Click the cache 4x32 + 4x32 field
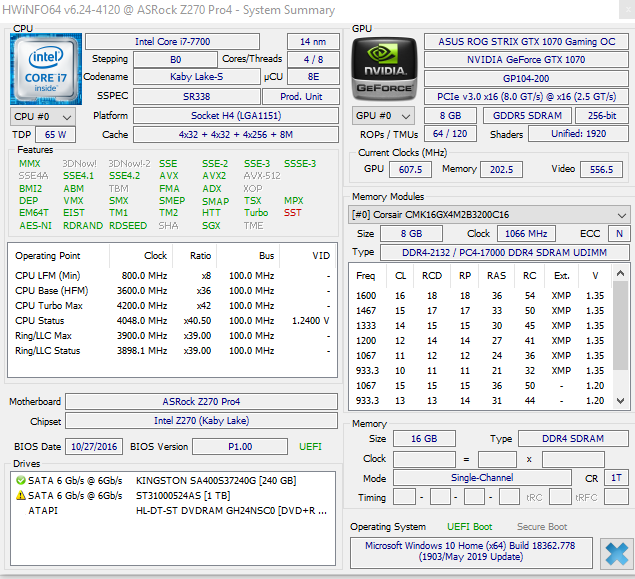 [236, 134]
